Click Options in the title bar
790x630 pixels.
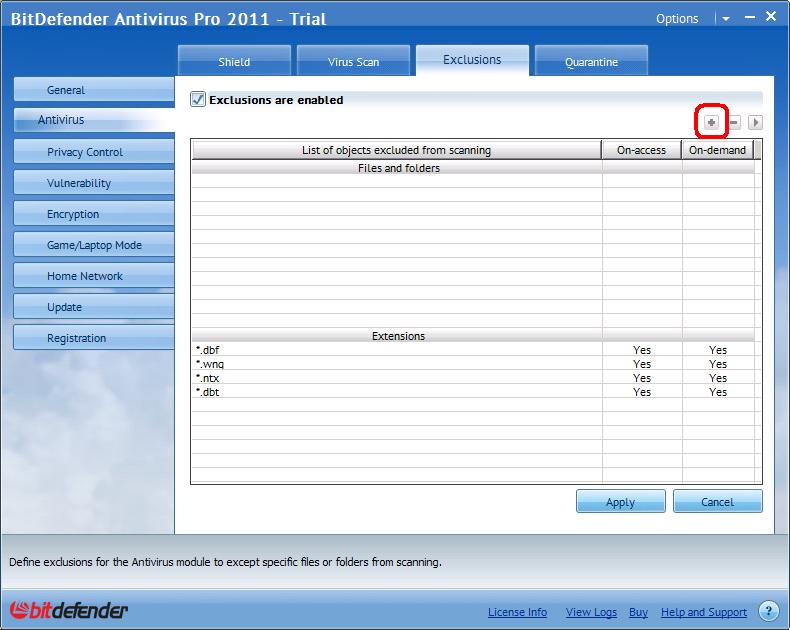[677, 18]
